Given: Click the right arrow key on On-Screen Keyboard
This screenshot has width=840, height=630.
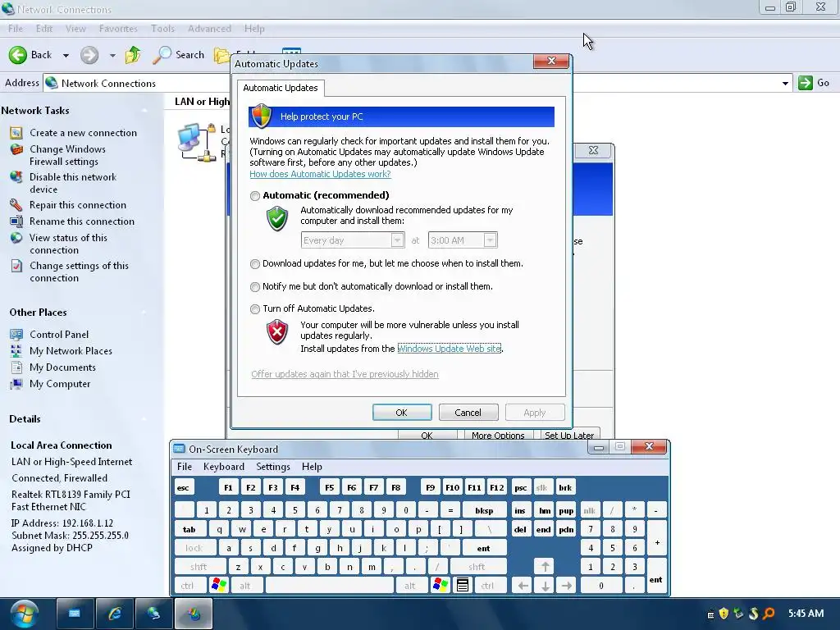Looking at the screenshot, I should 567,586.
